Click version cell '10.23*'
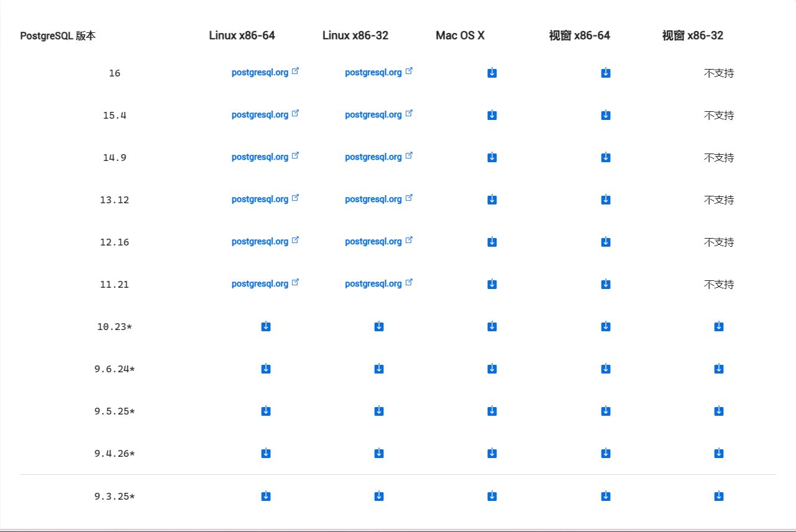Viewport: 796px width, 532px height. pos(114,327)
